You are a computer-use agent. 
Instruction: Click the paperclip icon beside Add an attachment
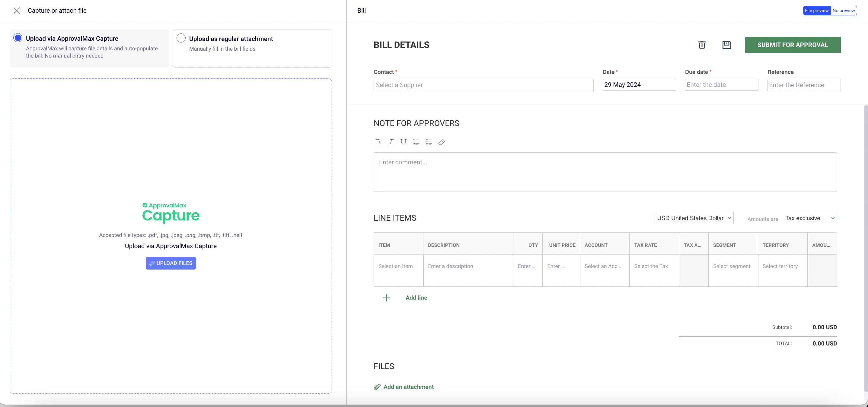click(377, 387)
